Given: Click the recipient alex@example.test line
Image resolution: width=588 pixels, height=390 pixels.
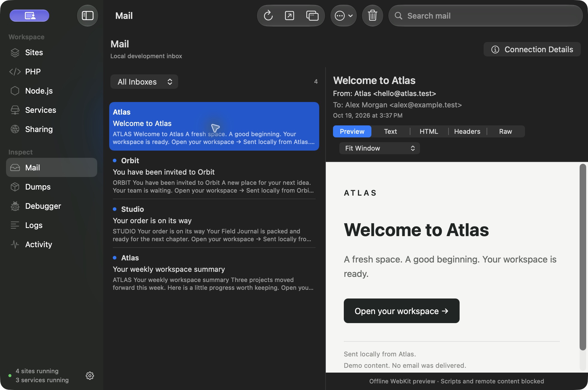Looking at the screenshot, I should (397, 105).
